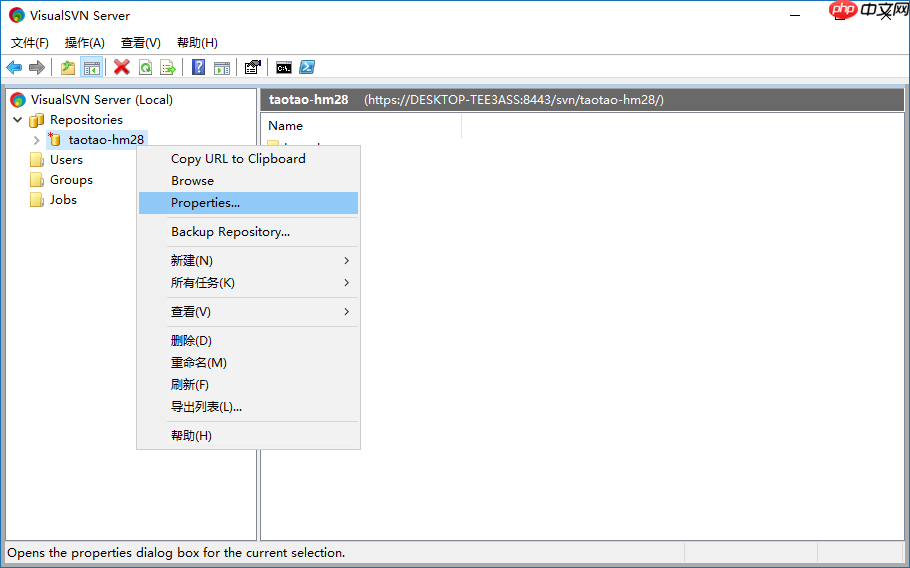
Task: Open the 查看(V) menu in menu bar
Action: click(140, 42)
